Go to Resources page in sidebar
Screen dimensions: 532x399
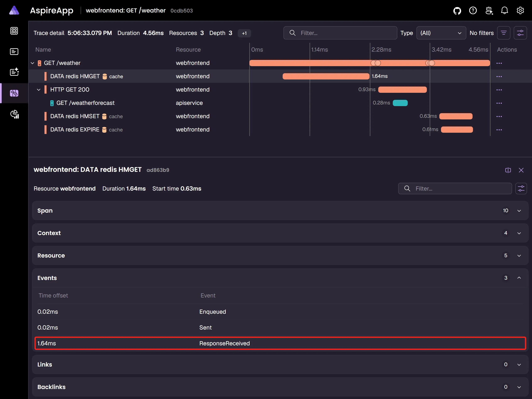(14, 31)
